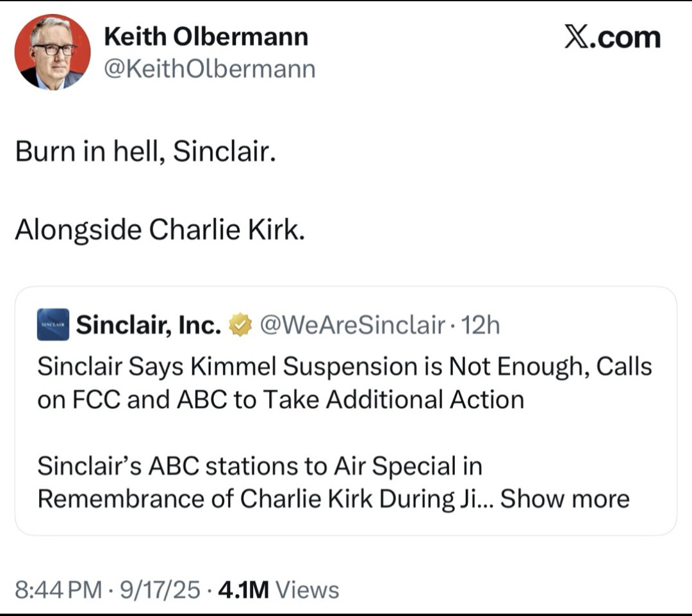692x616 pixels.
Task: Click the 12h quoted post timestamp
Action: pyautogui.click(x=481, y=326)
